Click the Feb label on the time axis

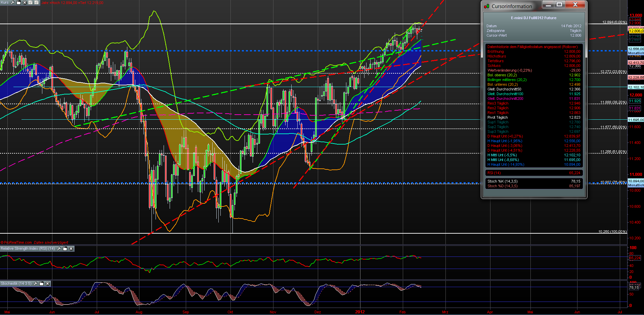(x=402, y=312)
